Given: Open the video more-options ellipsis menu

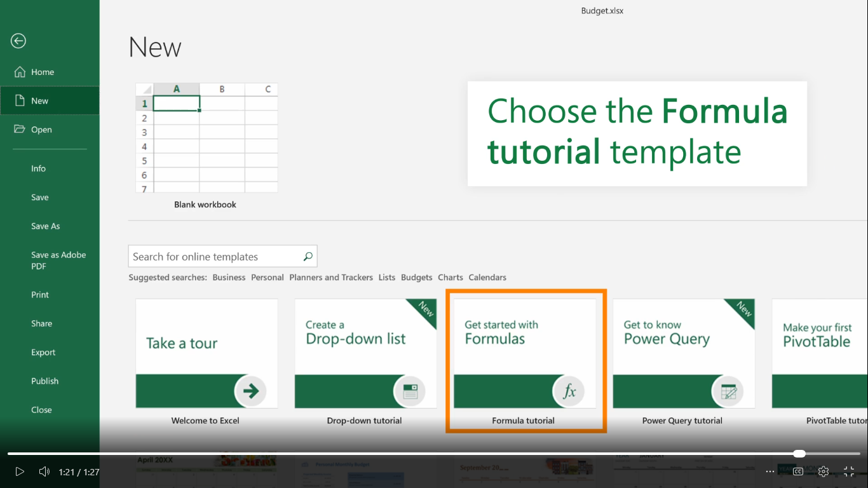Looking at the screenshot, I should [770, 471].
